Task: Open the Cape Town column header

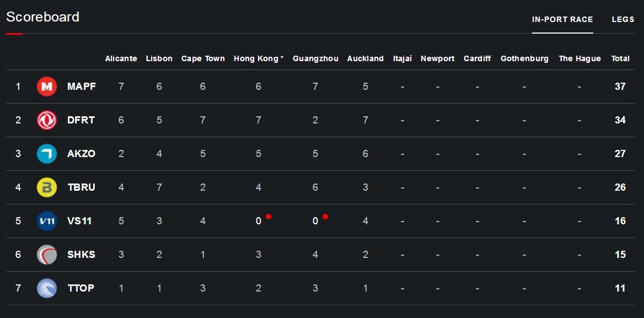Action: [x=203, y=58]
